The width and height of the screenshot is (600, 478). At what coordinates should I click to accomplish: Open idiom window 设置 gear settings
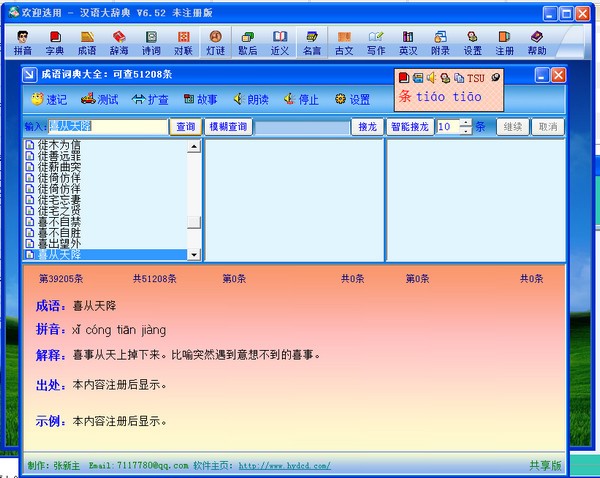pyautogui.click(x=352, y=100)
